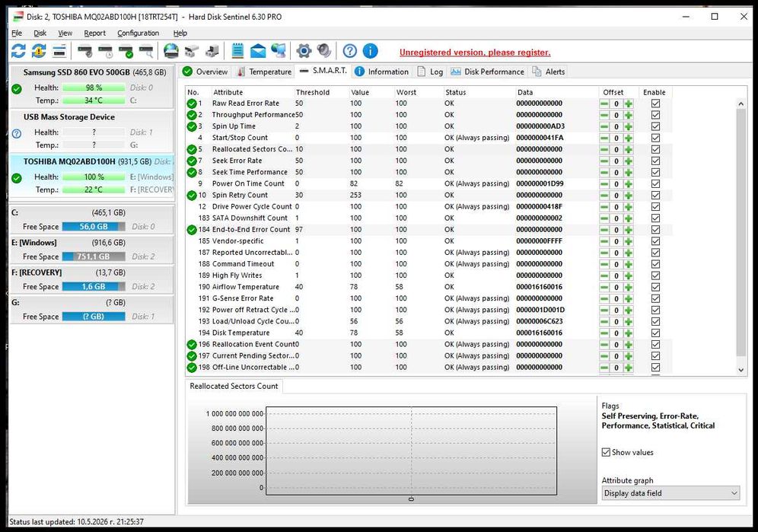
Task: Click the disk list panel toolbar icon
Action: point(59,51)
